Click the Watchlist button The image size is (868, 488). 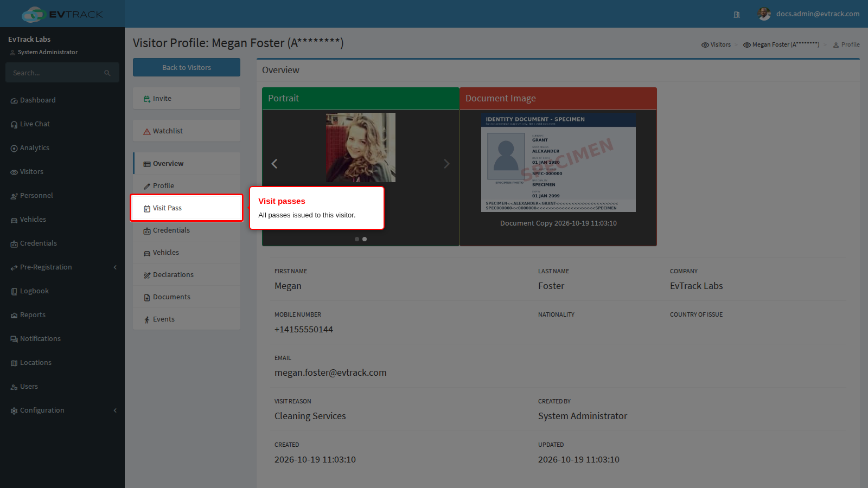(x=187, y=131)
